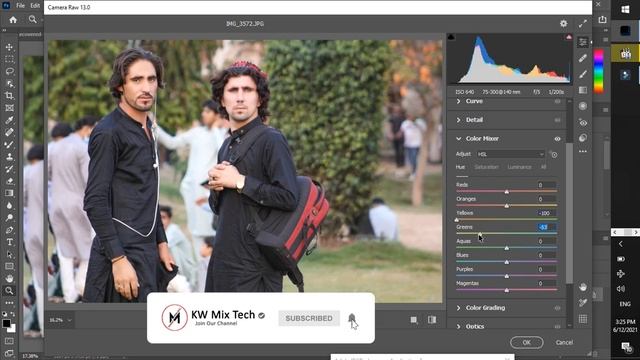Select the Crop tool in Photoshop toolbar
This screenshot has height=360, width=640.
tap(9, 96)
